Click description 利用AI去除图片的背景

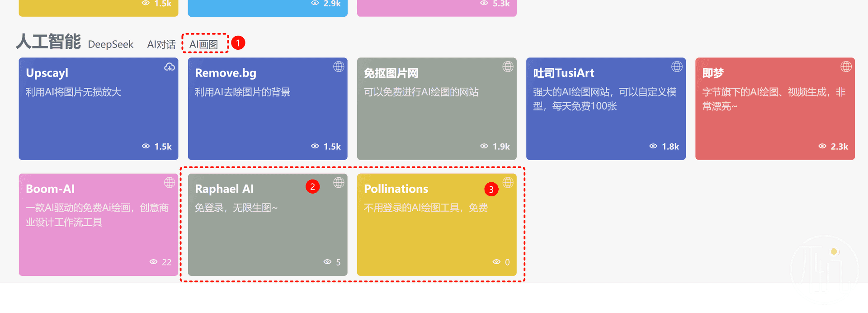[x=242, y=92]
